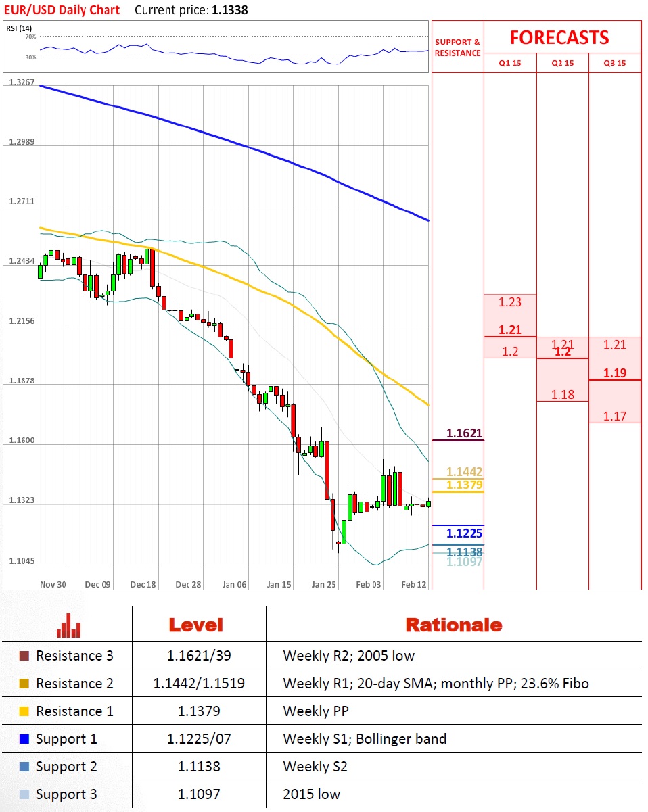The width and height of the screenshot is (648, 812).
Task: Click the 1.1621 resistance level marker
Action: [464, 433]
